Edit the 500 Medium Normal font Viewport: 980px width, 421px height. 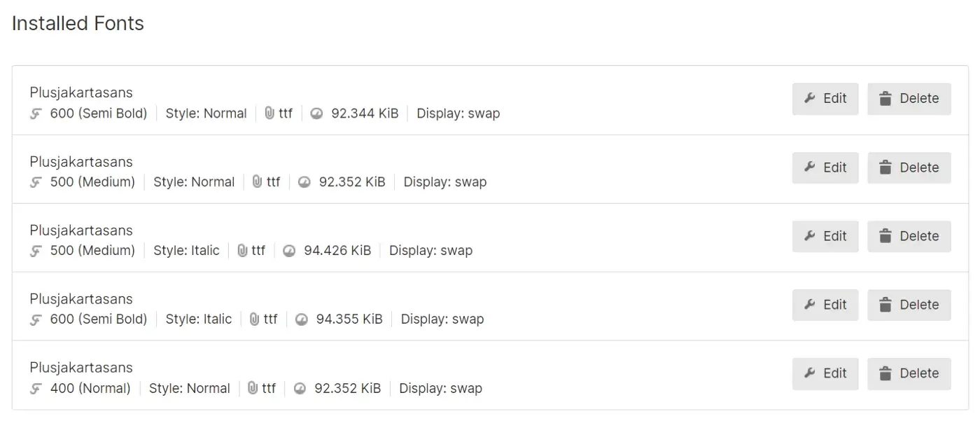pos(825,167)
